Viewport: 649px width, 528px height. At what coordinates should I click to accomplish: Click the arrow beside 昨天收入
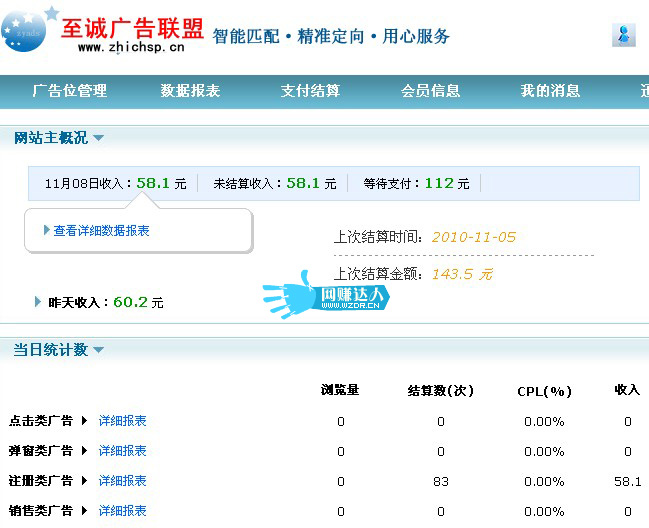click(38, 302)
